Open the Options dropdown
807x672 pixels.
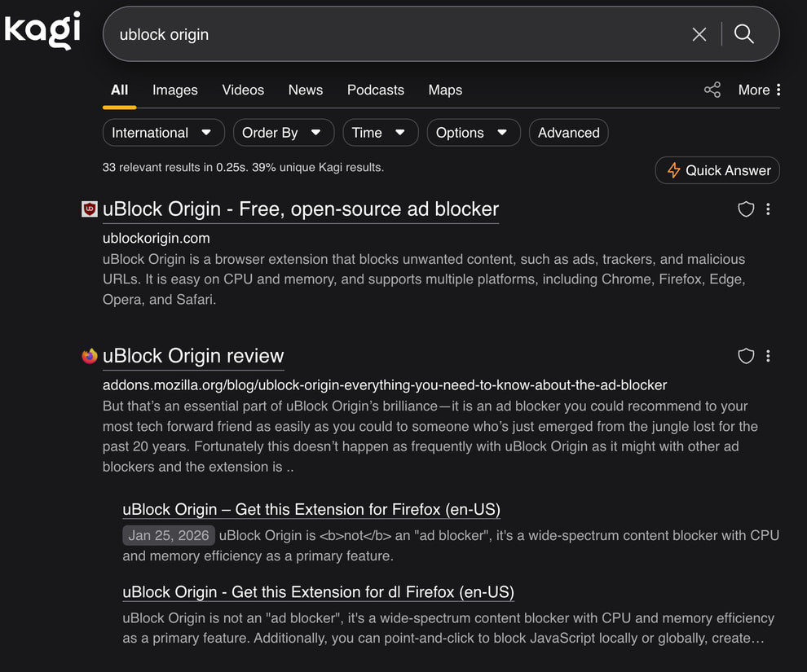pyautogui.click(x=473, y=133)
